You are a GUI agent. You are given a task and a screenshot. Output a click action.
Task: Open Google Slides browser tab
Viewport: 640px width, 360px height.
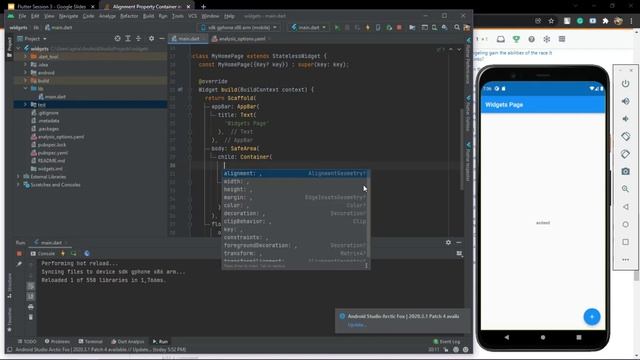coord(51,7)
